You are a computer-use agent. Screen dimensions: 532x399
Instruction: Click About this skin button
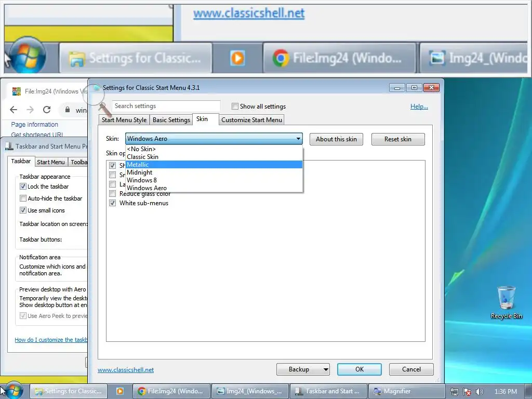[x=336, y=139]
